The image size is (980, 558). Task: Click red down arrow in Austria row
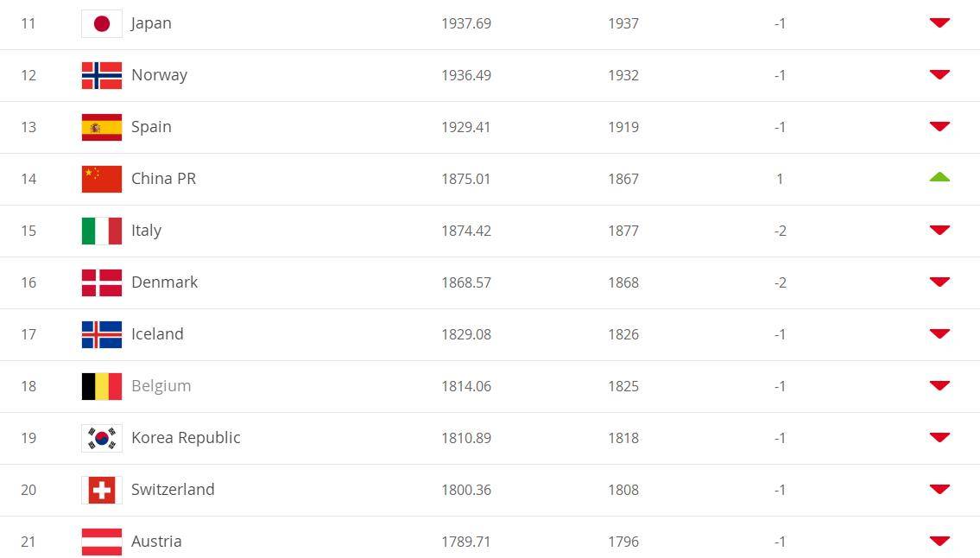[x=939, y=541]
